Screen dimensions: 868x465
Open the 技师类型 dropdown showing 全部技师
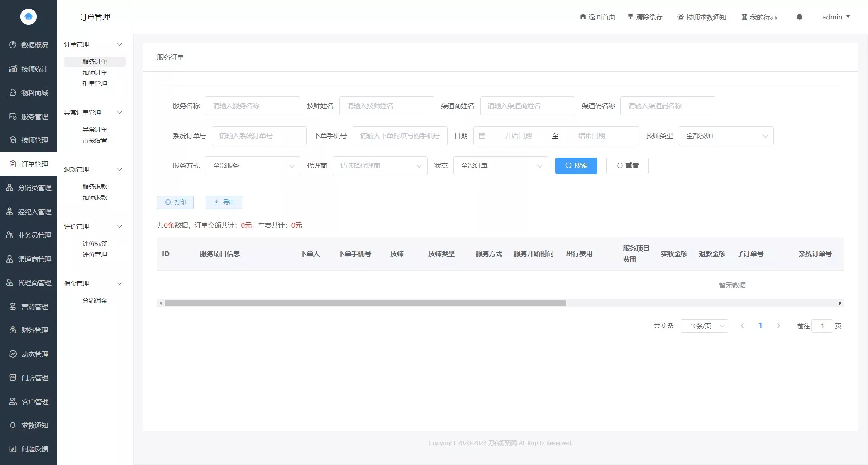[x=726, y=135]
